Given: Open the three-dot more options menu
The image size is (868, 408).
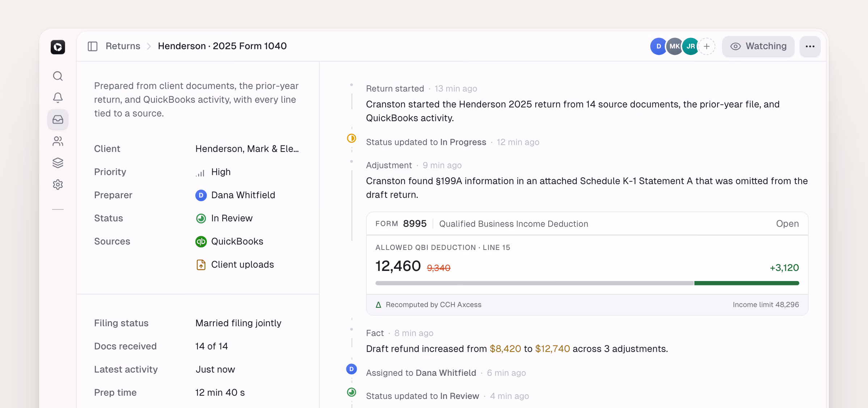Looking at the screenshot, I should (810, 46).
